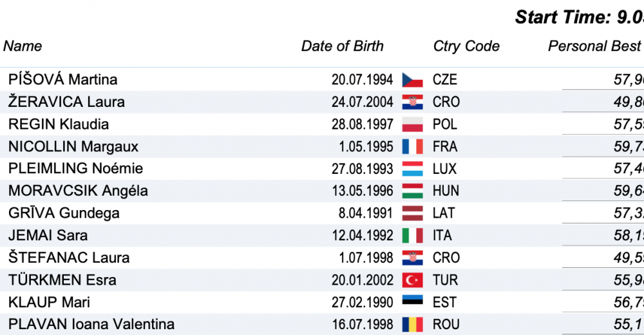Click the Personal Best column header
Viewport: 644px width, 335px height.
(594, 46)
